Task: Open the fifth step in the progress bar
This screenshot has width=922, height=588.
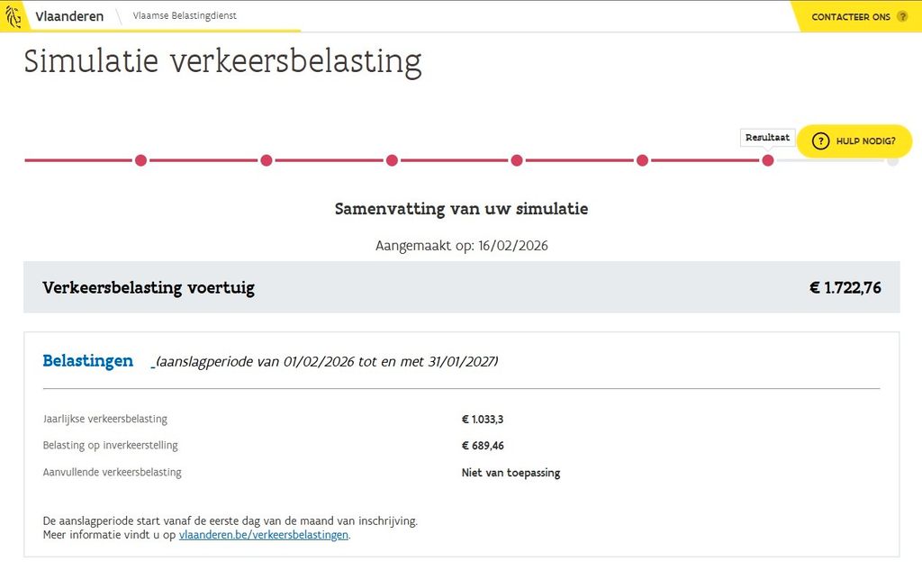Action: [x=642, y=160]
